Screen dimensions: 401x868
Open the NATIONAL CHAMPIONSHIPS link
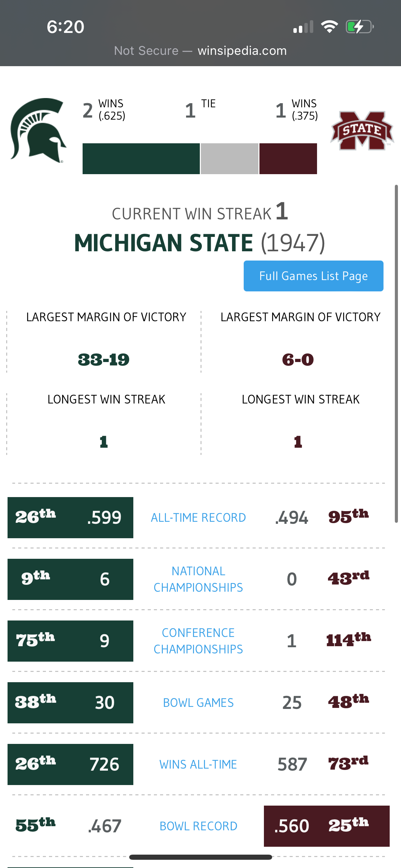pos(198,579)
